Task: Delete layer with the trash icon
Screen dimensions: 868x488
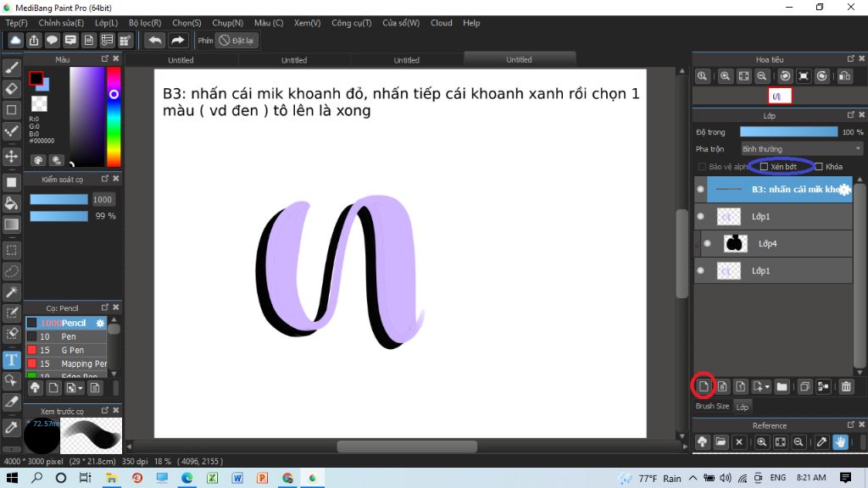Action: (846, 386)
